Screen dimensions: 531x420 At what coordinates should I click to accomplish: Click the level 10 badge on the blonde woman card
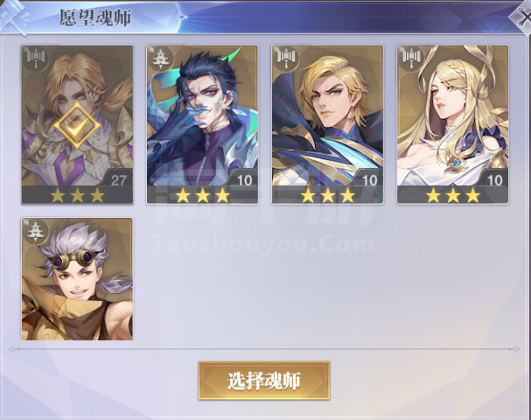(495, 180)
